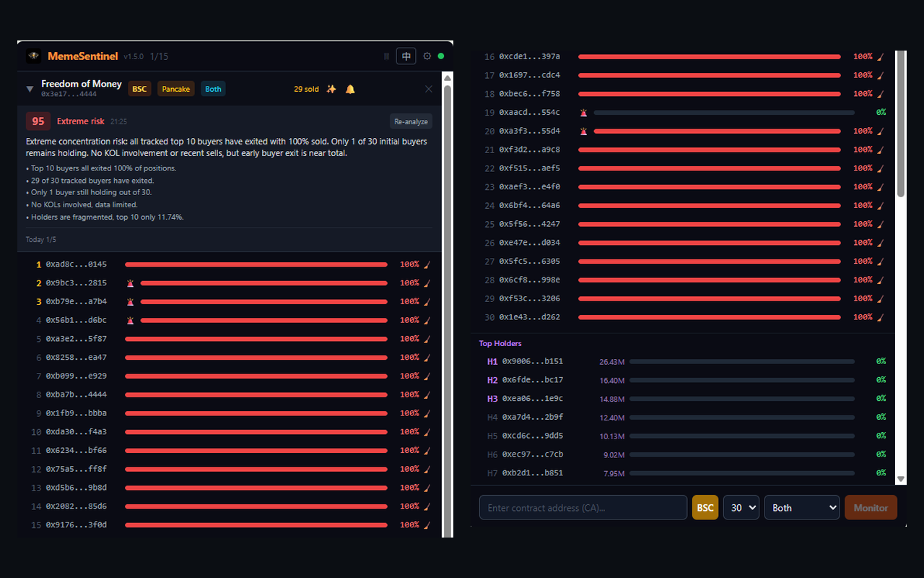
Task: Click top holder H6 address 0xec97...c7cb
Action: click(532, 454)
